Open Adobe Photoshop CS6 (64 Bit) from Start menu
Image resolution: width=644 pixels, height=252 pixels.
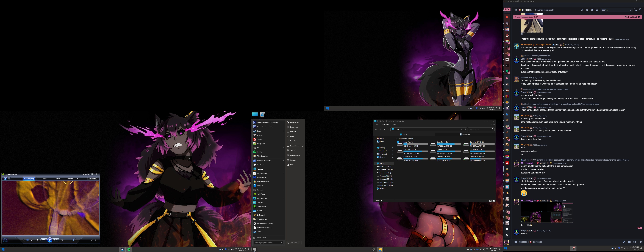[x=268, y=123]
